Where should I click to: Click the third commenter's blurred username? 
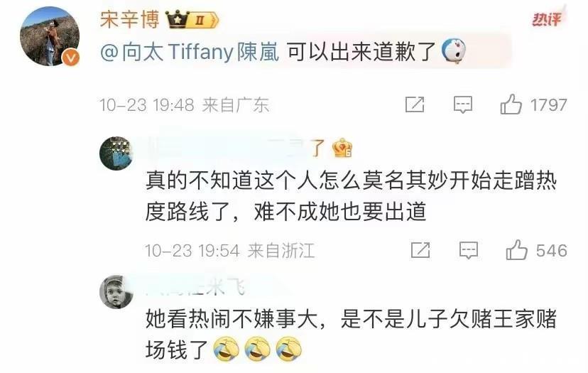[x=195, y=288]
